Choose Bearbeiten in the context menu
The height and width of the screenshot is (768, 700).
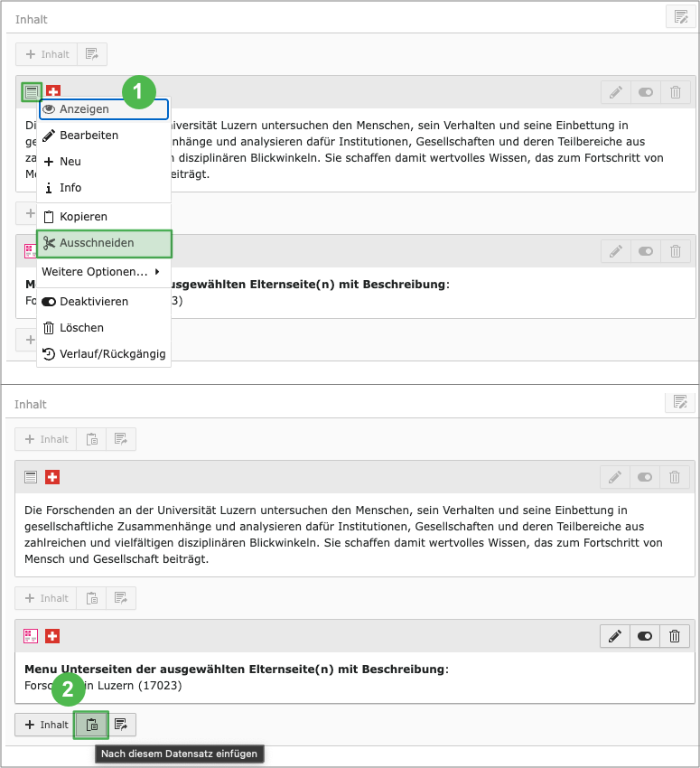(x=104, y=136)
